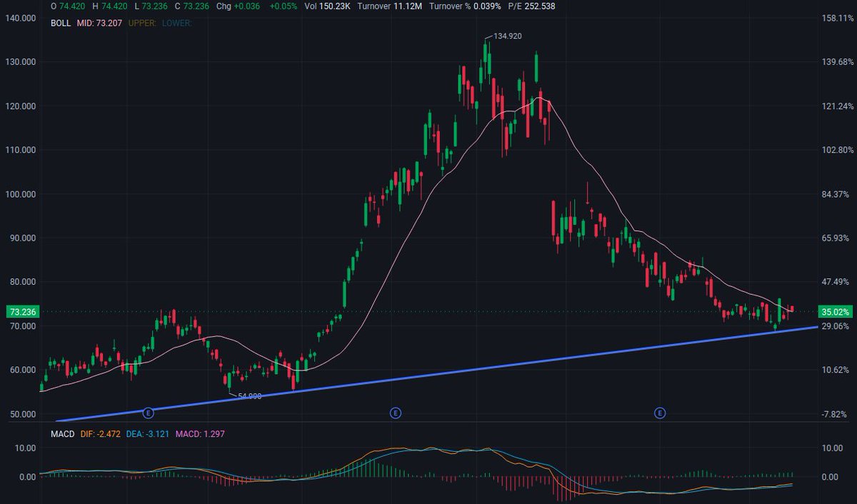The width and height of the screenshot is (857, 504).
Task: Click the 29.06% percent axis label
Action: [x=836, y=326]
